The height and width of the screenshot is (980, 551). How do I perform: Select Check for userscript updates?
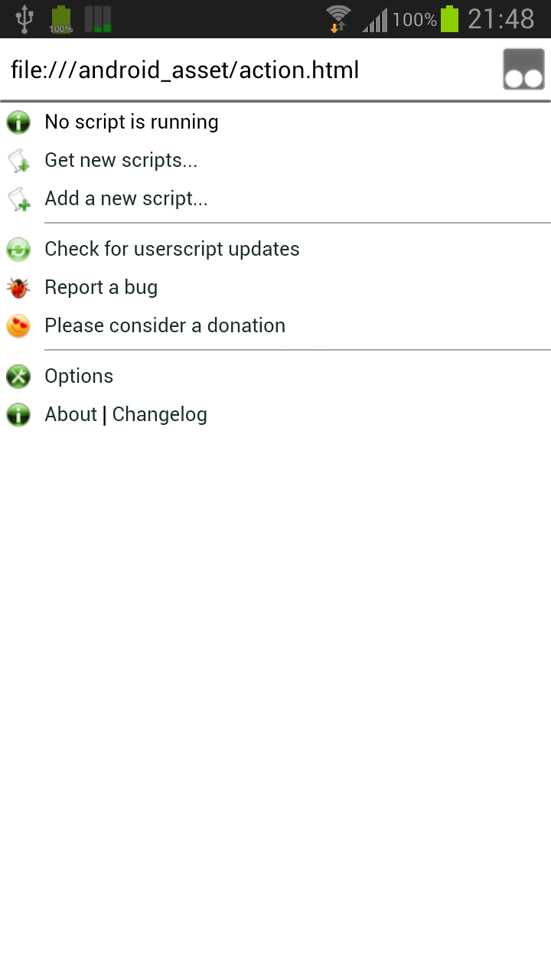point(172,250)
